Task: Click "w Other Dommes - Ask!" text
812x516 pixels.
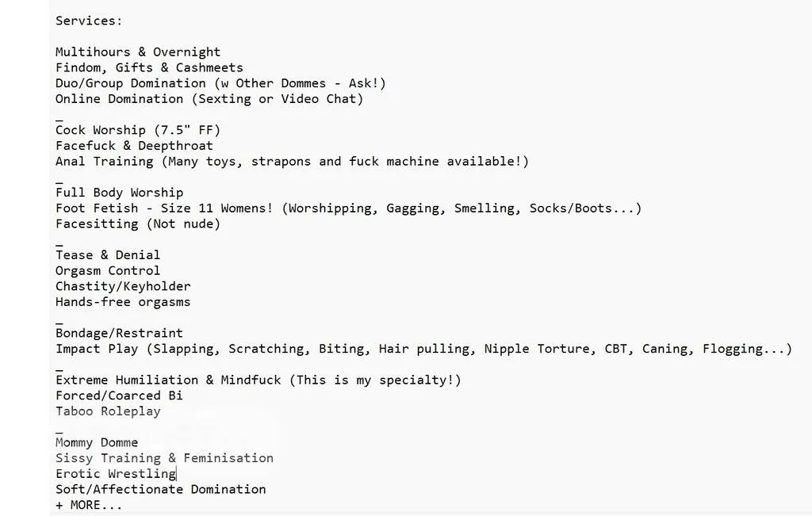Action: [x=300, y=83]
